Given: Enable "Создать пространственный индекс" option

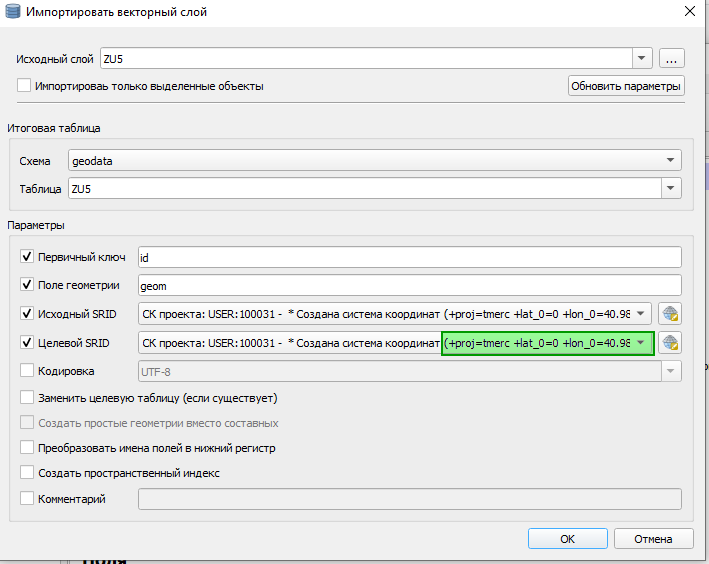Looking at the screenshot, I should [x=27, y=473].
